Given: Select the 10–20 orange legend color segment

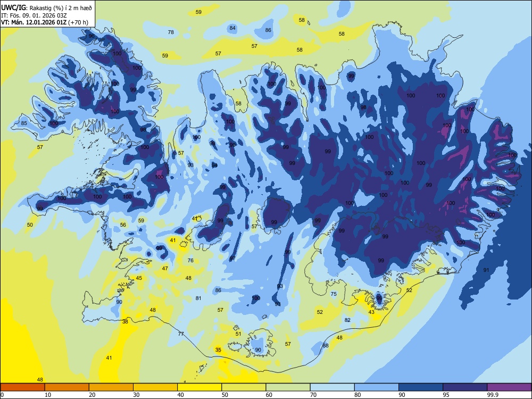Looking at the screenshot, I should click(67, 387).
